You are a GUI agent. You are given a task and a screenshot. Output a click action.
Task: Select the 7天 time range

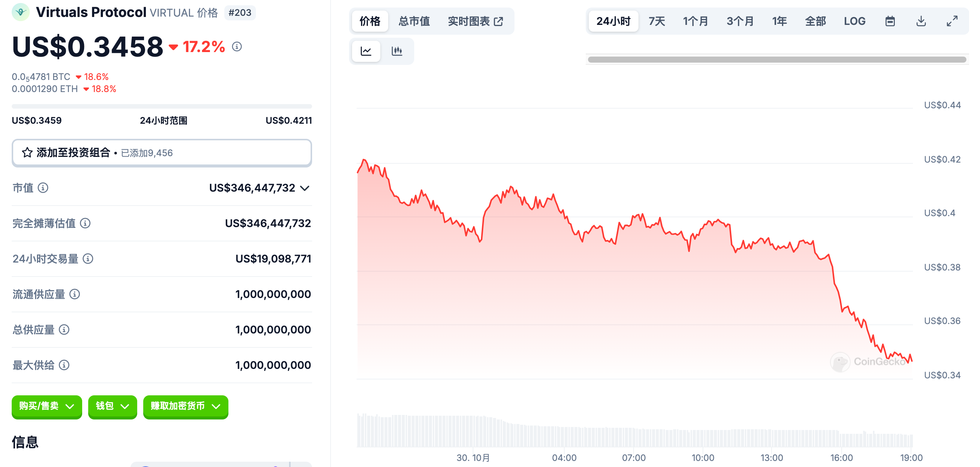pyautogui.click(x=657, y=22)
